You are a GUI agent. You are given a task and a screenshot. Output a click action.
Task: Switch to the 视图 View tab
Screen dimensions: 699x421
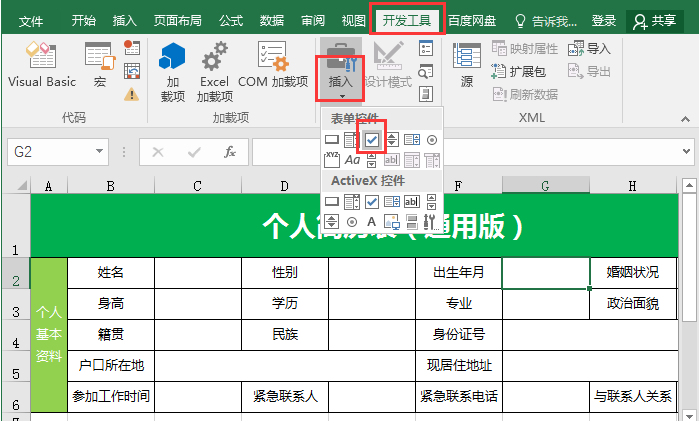(x=354, y=21)
